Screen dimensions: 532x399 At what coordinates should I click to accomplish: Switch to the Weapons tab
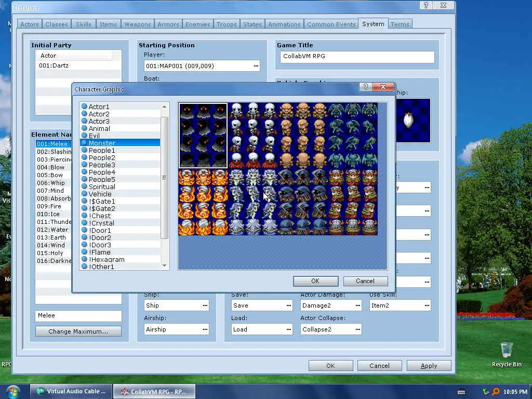[137, 24]
